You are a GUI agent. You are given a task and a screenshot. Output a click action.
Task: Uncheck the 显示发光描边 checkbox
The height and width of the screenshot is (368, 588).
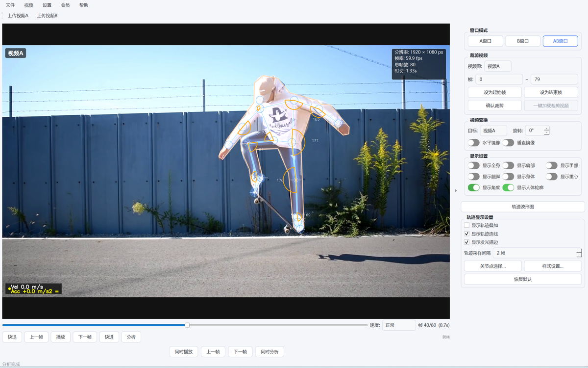467,242
